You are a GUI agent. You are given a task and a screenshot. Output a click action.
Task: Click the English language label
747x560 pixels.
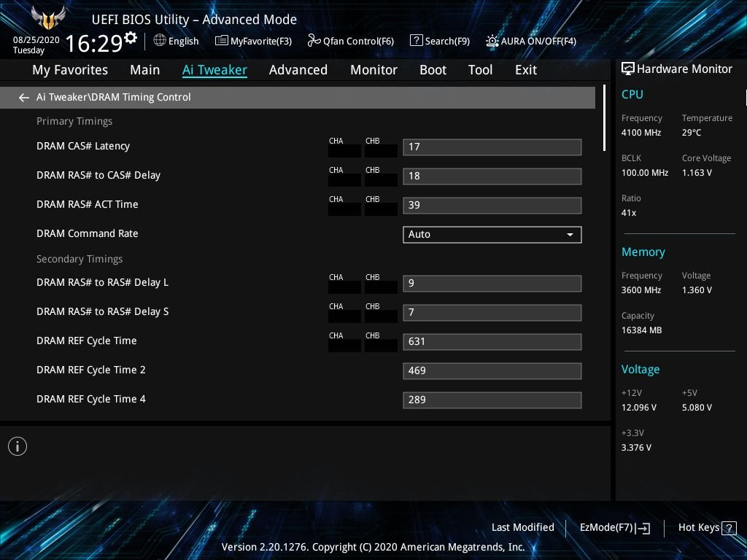coord(183,42)
